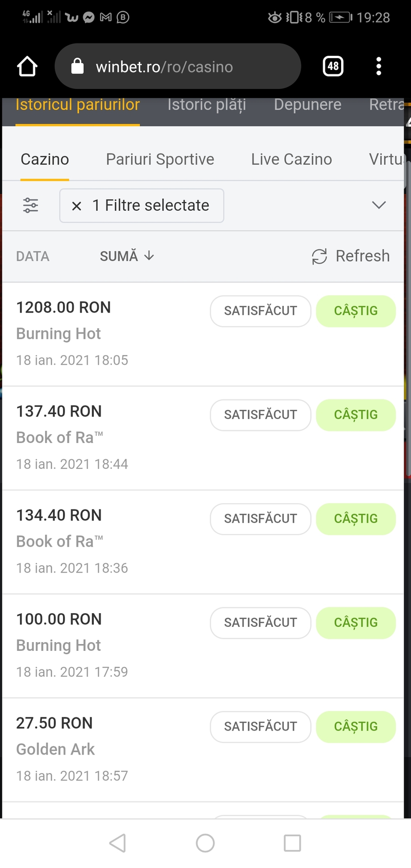Tap the winbet.ro URL address field
The height and width of the screenshot is (868, 411).
click(x=186, y=67)
